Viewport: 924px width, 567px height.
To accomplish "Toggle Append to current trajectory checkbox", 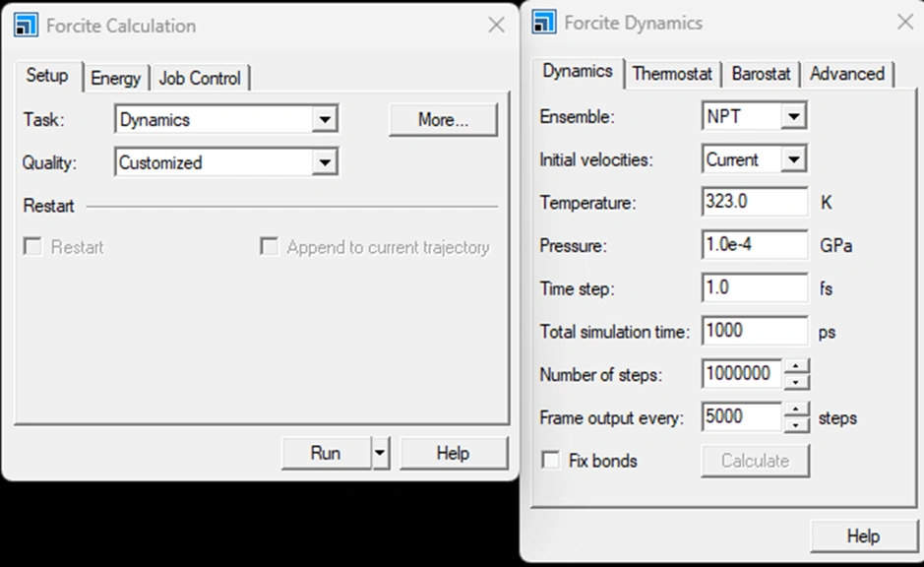I will 270,246.
